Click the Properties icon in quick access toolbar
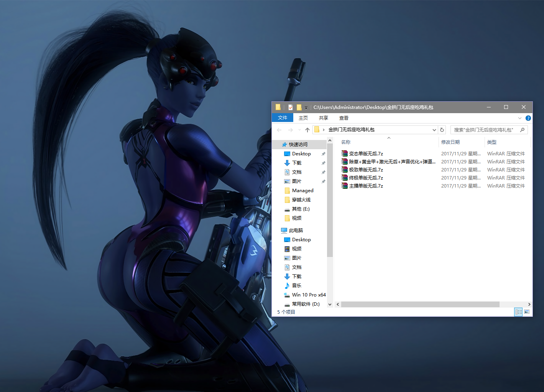The height and width of the screenshot is (392, 544). point(291,107)
